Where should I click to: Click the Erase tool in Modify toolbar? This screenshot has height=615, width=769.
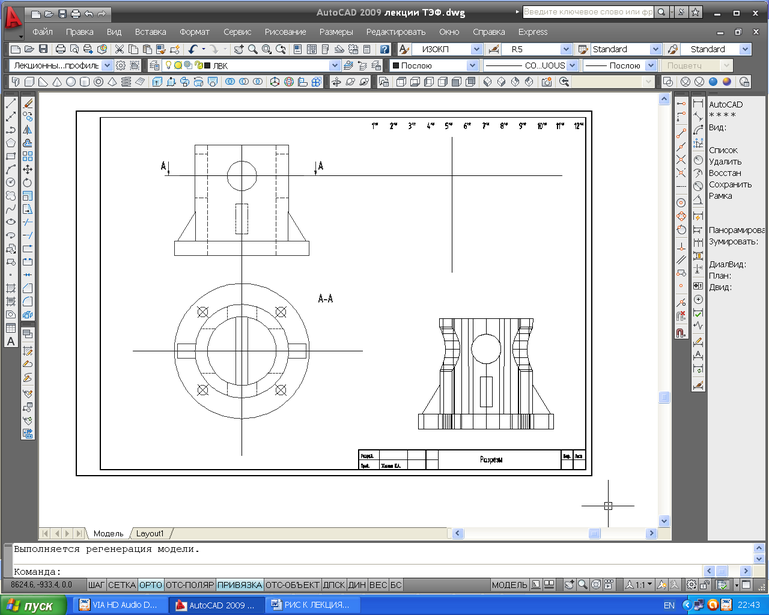coord(28,103)
